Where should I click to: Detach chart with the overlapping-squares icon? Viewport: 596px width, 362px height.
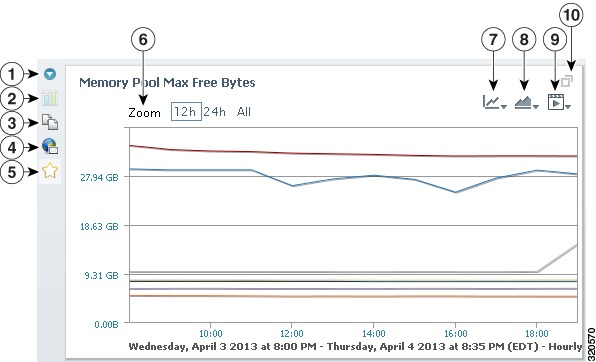click(567, 81)
